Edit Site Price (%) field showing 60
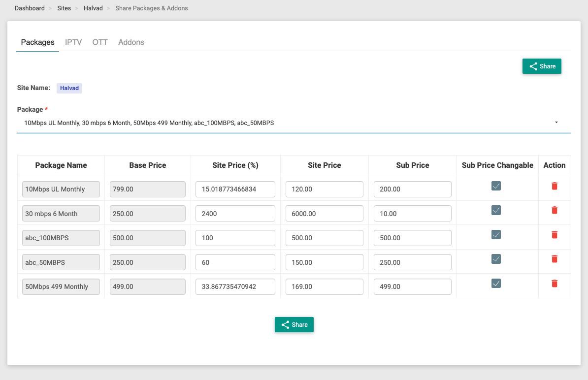The image size is (588, 380). pos(235,262)
